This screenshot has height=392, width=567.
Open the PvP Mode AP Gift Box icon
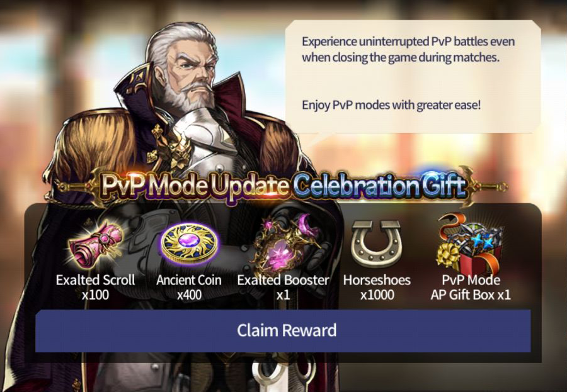tap(470, 244)
